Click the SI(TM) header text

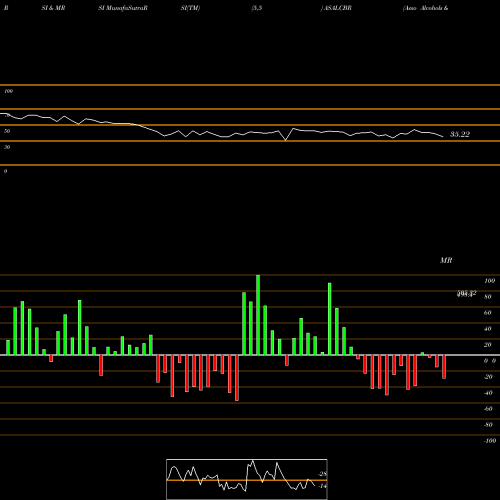click(x=190, y=8)
